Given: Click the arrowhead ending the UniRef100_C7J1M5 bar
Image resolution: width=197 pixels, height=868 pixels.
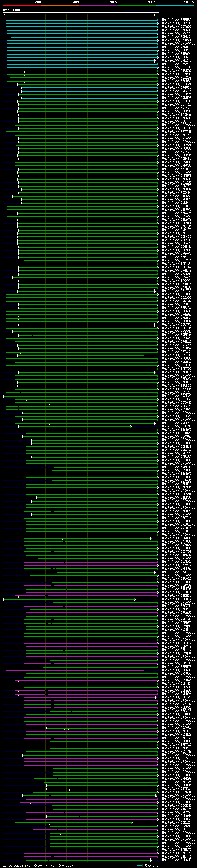Looking at the screenshot, I should click(131, 426).
